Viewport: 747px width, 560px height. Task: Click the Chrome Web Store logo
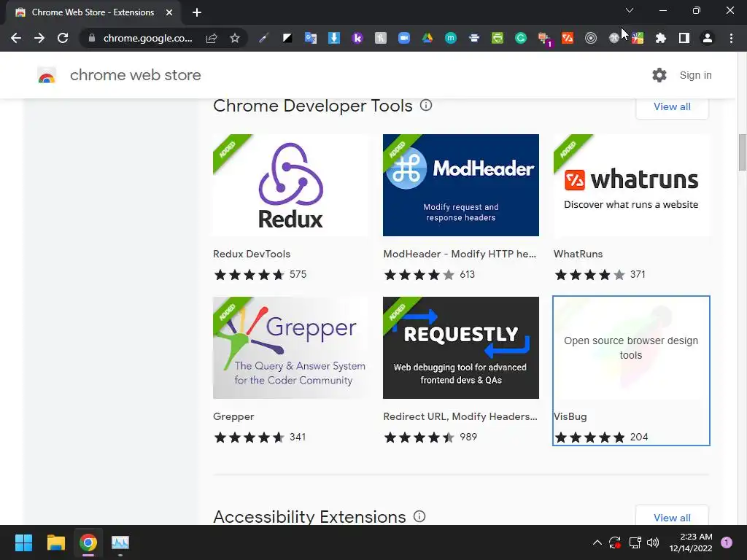click(47, 75)
